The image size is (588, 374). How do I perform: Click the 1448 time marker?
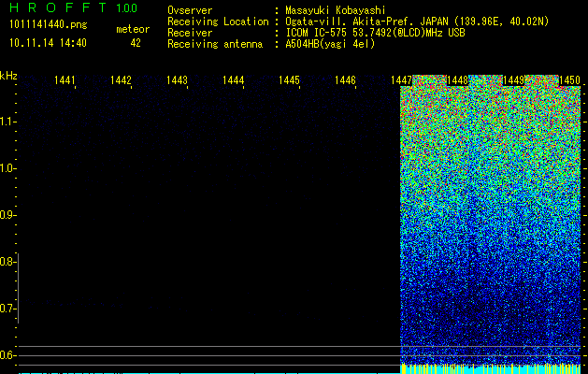click(457, 80)
